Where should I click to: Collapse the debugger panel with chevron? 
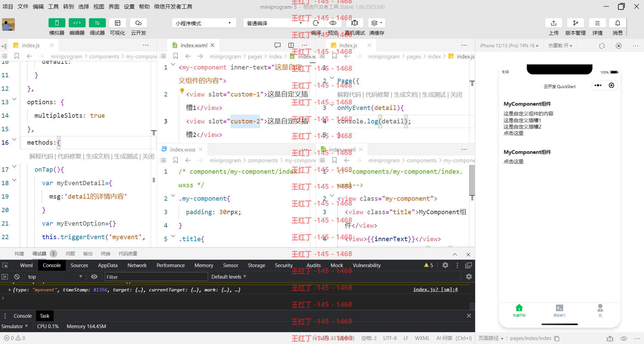[x=455, y=255]
